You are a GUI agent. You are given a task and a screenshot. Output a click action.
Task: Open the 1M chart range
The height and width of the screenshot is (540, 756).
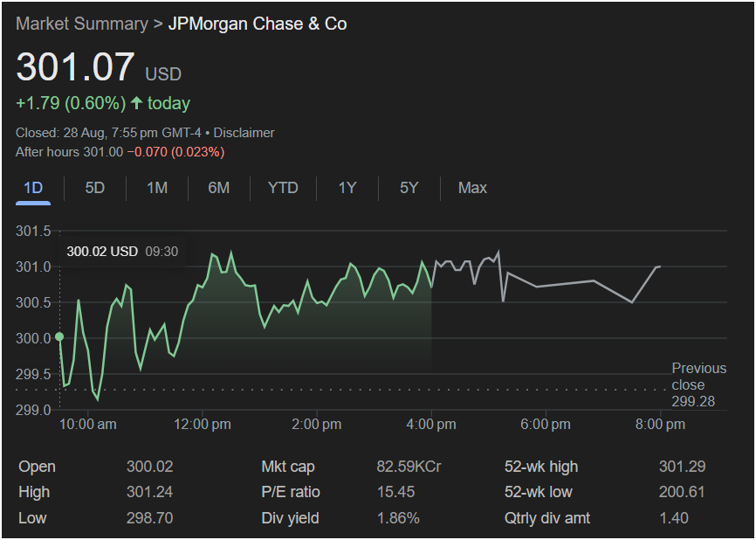(x=157, y=188)
